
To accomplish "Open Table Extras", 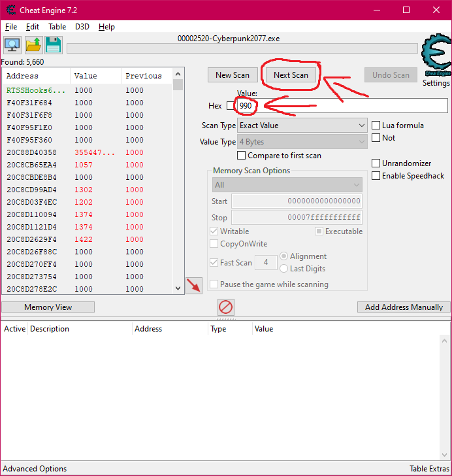I will [x=429, y=469].
